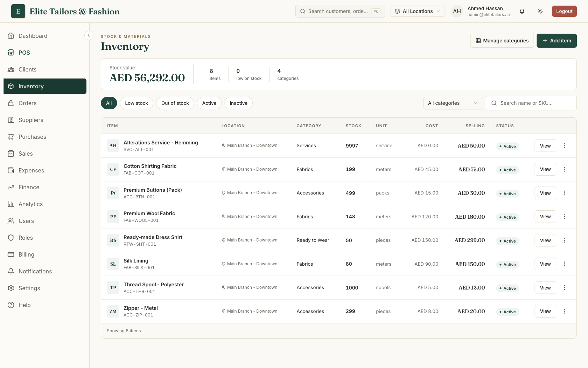The width and height of the screenshot is (588, 368).
Task: Open kebab menu for Silk Lining
Action: [x=565, y=264]
